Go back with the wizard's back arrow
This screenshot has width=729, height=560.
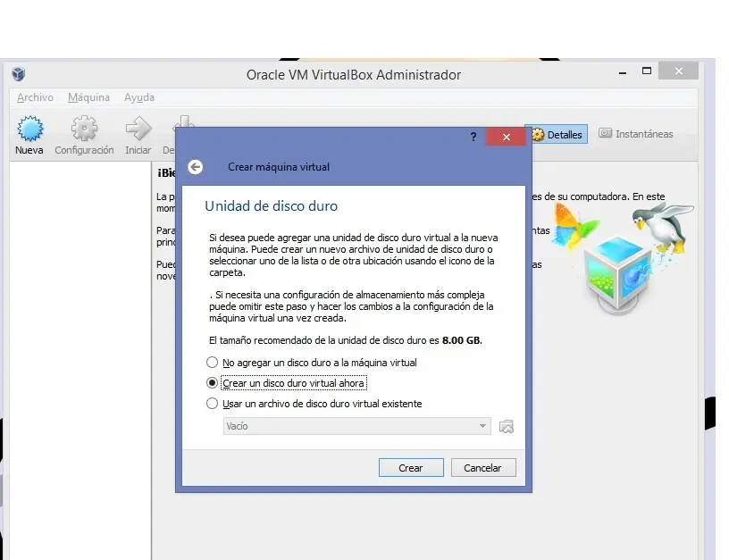point(196,167)
